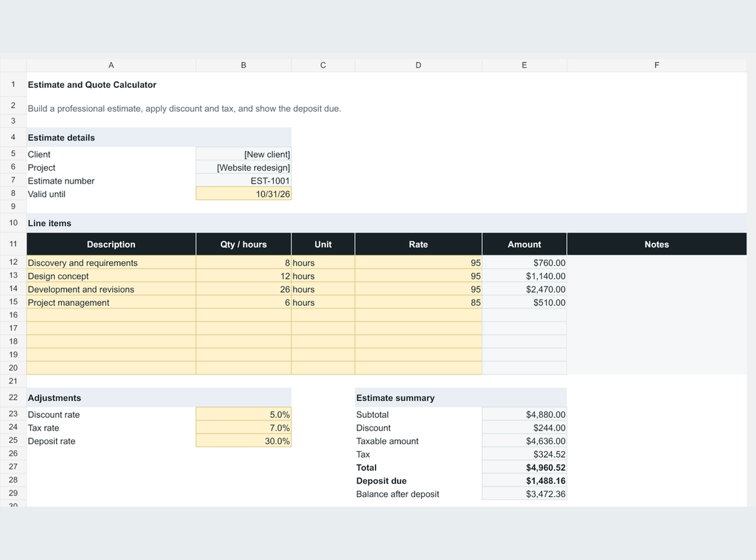The width and height of the screenshot is (756, 560).
Task: Click the Design concept amount $1,140.00 cell
Action: click(524, 276)
